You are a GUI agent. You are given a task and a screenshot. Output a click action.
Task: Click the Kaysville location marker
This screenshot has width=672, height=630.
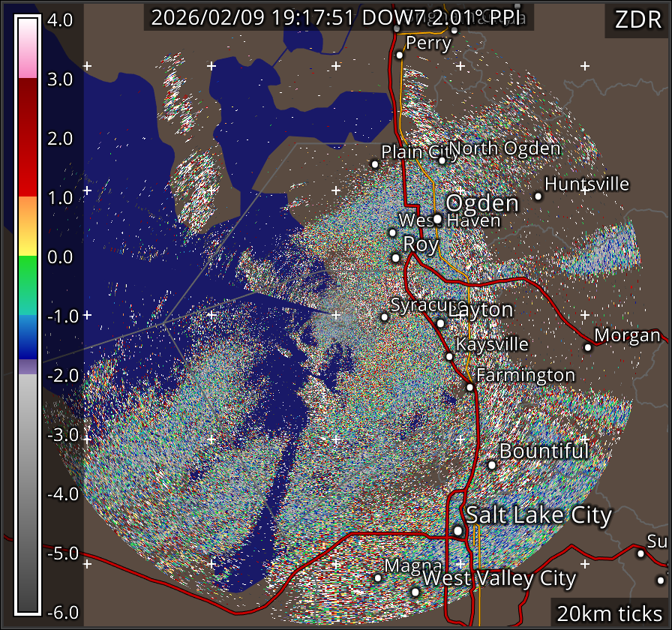click(449, 357)
